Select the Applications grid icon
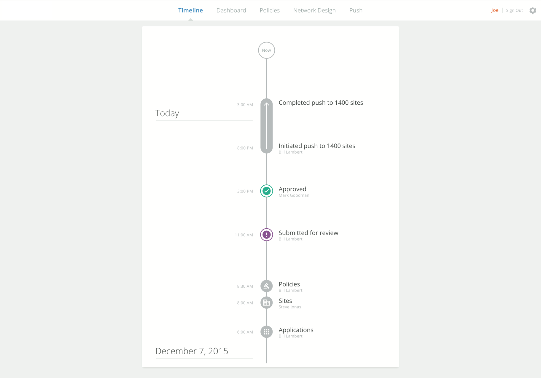 pos(266,332)
